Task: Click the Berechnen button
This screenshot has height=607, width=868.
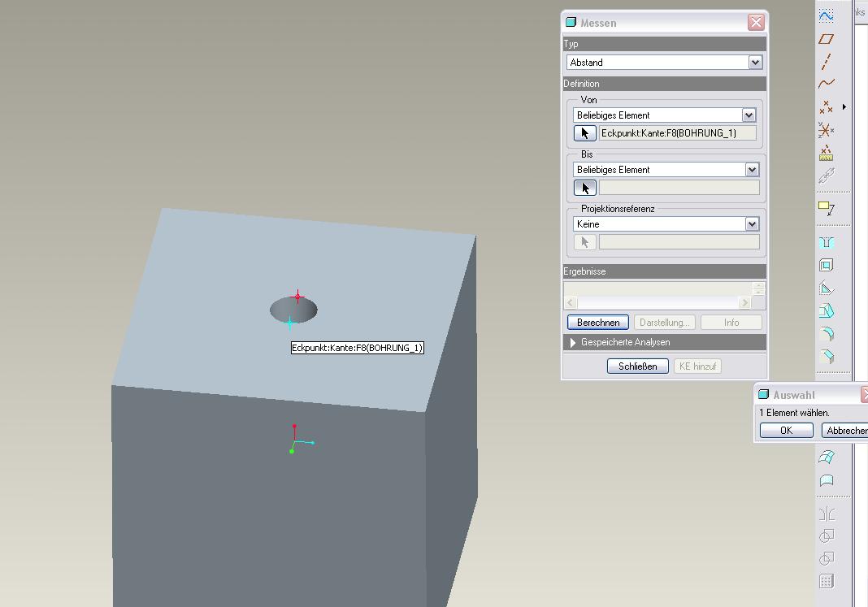Action: (598, 323)
